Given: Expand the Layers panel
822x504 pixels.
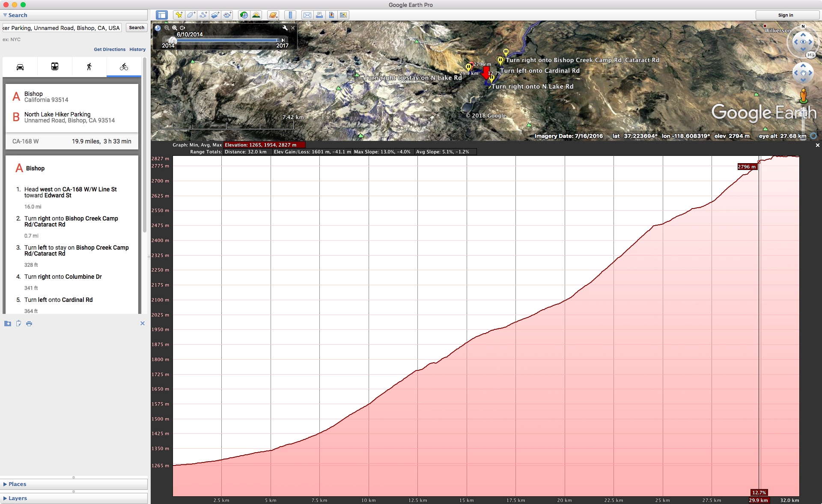Looking at the screenshot, I should (x=18, y=498).
